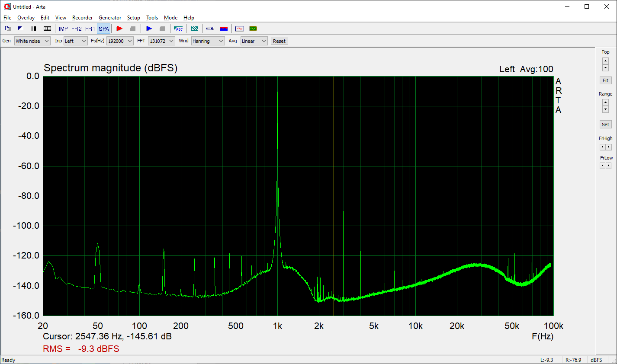Open the Tools menu
617x364 pixels.
pyautogui.click(x=152, y=18)
